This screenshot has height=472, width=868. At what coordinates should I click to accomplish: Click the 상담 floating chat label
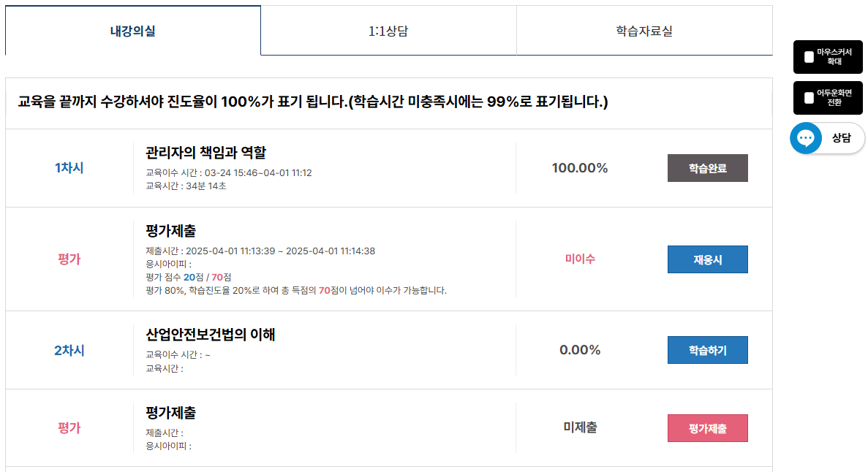coord(842,138)
